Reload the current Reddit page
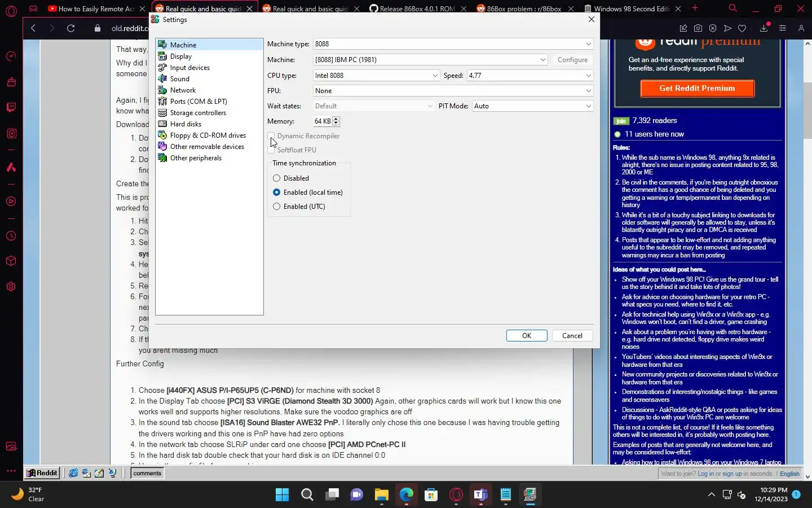The height and width of the screenshot is (508, 812). tap(70, 28)
